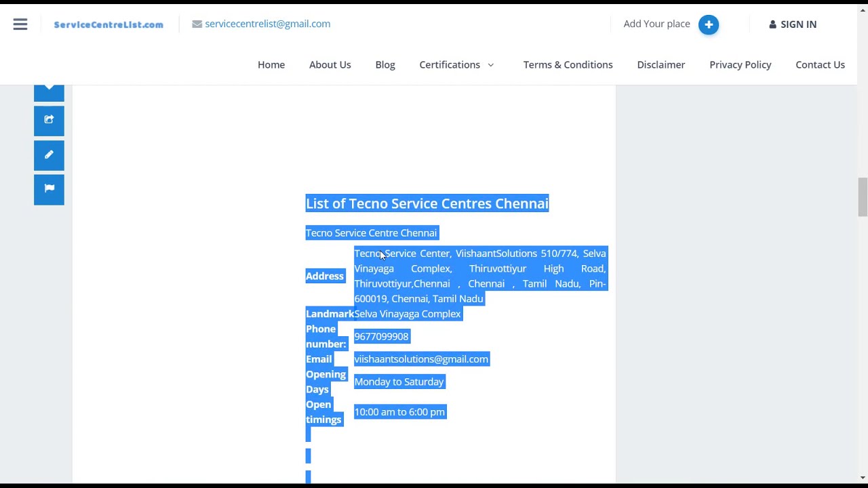
Task: Click the Monday to Saturday value
Action: pyautogui.click(x=399, y=382)
